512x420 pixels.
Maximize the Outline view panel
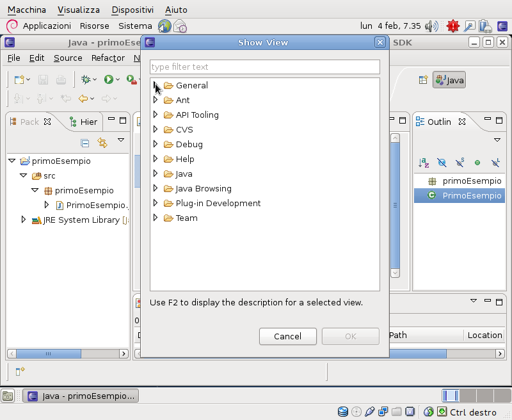[499, 120]
